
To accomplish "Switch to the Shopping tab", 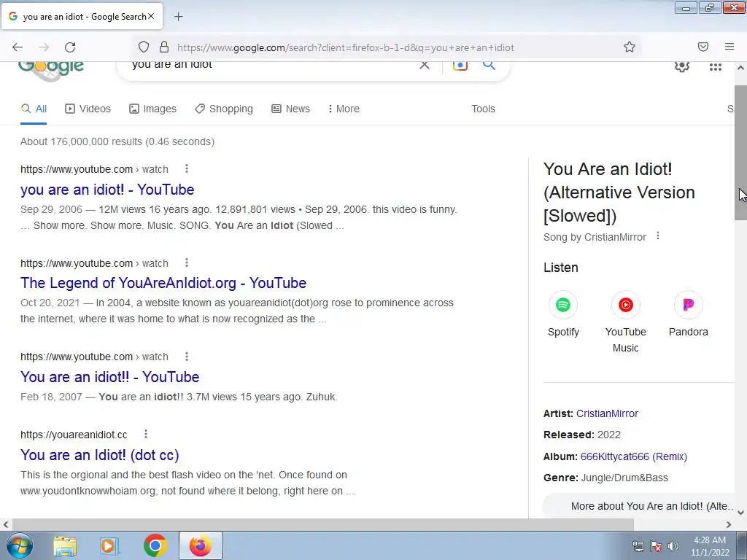I will [224, 109].
